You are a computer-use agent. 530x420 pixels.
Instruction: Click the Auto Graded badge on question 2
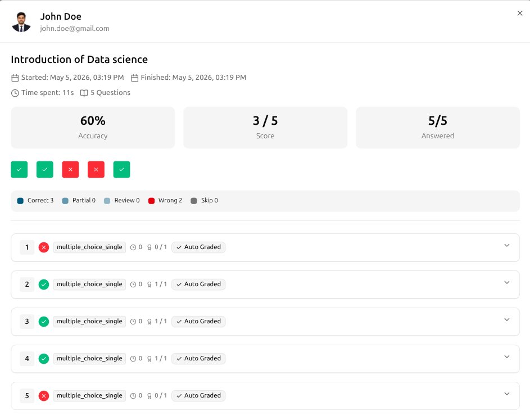(198, 284)
